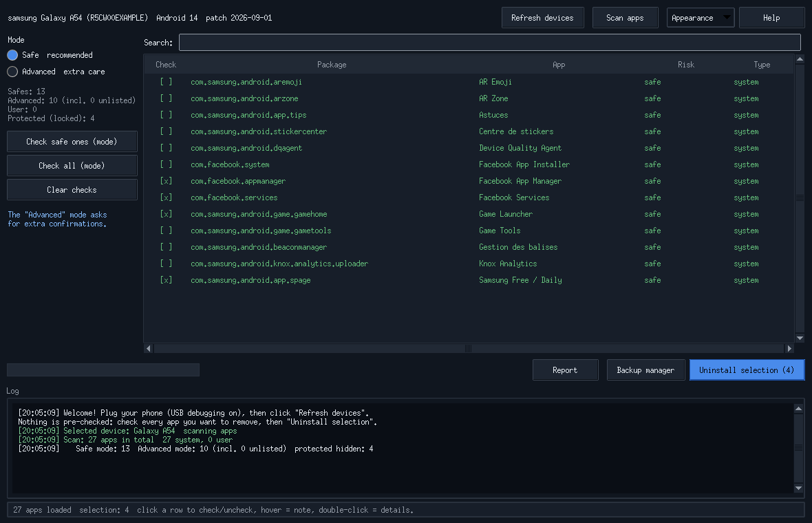Open the Report button
The width and height of the screenshot is (812, 523).
565,370
